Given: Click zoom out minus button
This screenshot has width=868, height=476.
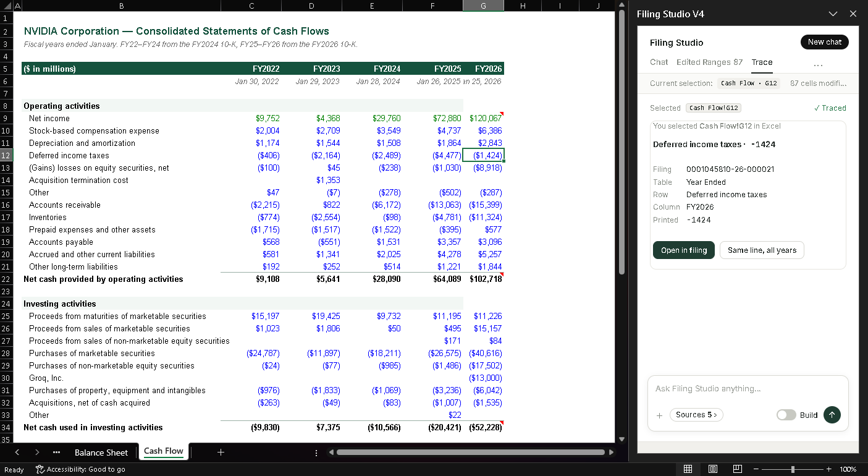Looking at the screenshot, I should tap(755, 469).
